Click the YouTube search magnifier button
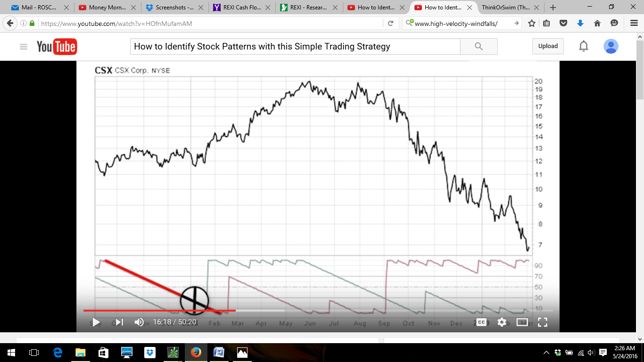The width and height of the screenshot is (644, 362). (479, 46)
